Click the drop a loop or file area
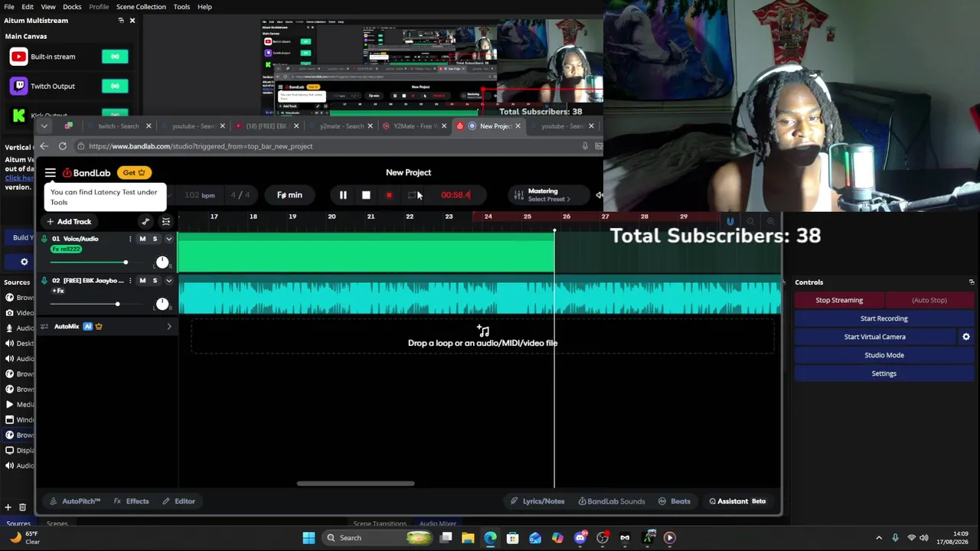The width and height of the screenshot is (980, 551). click(482, 337)
